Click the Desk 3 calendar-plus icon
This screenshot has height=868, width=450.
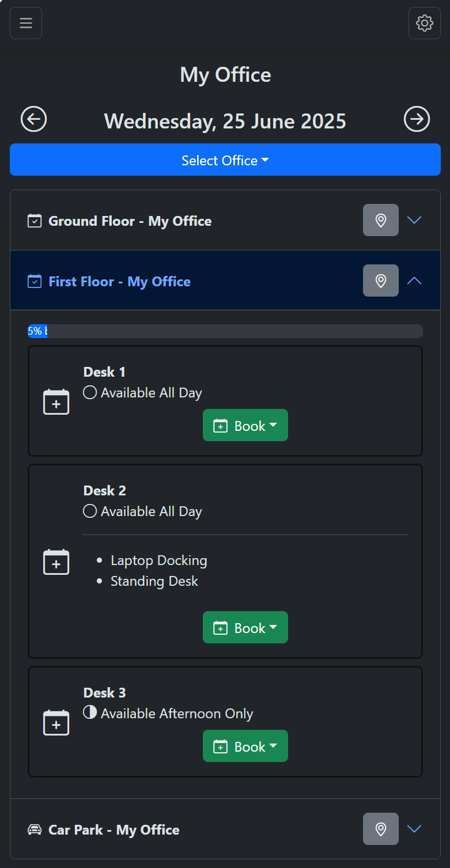click(56, 723)
